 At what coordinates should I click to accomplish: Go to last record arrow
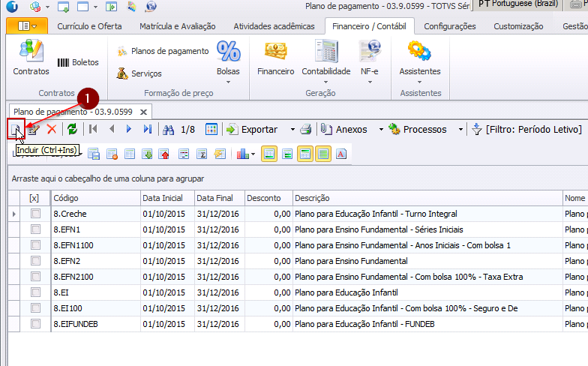148,129
